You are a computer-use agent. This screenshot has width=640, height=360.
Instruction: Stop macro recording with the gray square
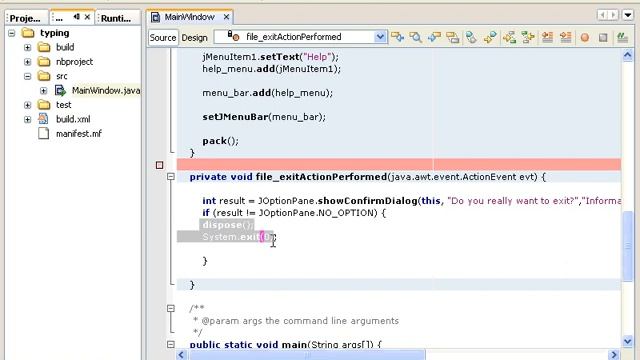pos(603,38)
